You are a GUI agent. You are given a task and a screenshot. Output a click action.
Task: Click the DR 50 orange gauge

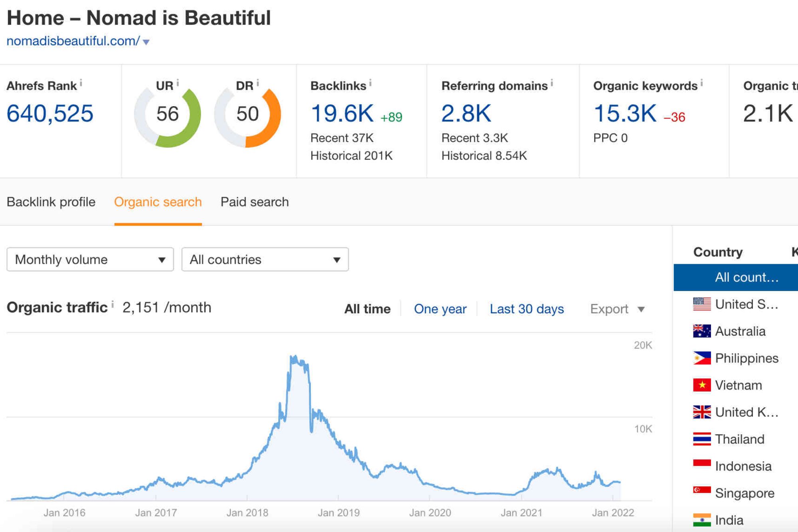pyautogui.click(x=247, y=114)
